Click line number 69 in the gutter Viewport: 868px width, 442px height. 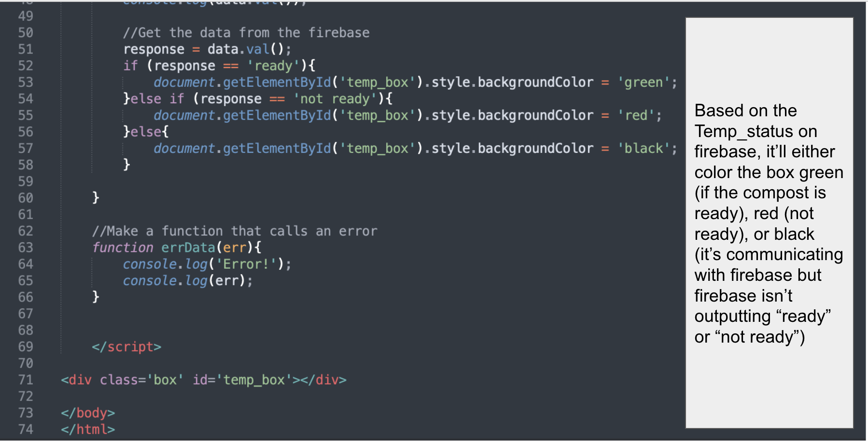coord(26,347)
